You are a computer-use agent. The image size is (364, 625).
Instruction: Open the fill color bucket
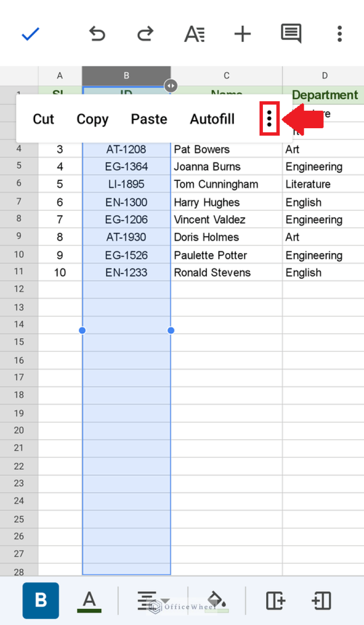click(217, 601)
